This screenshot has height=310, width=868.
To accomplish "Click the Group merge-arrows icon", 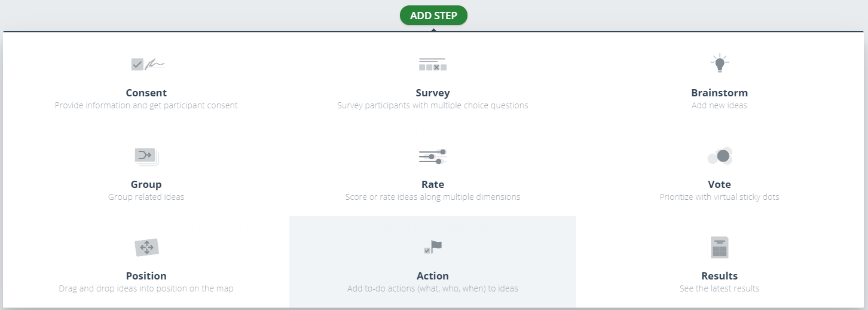I will pos(146,156).
